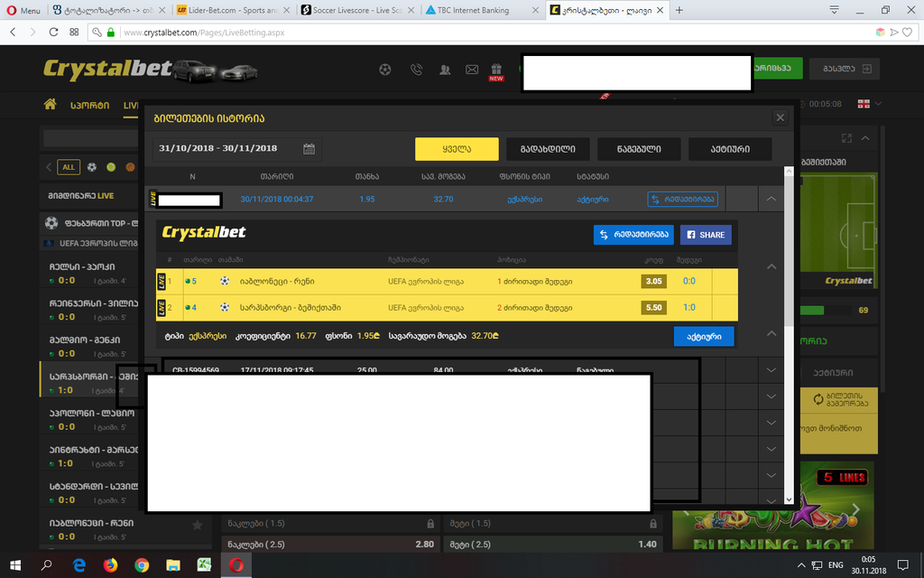Open the gift icon marked NEW
Screen dimensions: 924x578
click(496, 71)
